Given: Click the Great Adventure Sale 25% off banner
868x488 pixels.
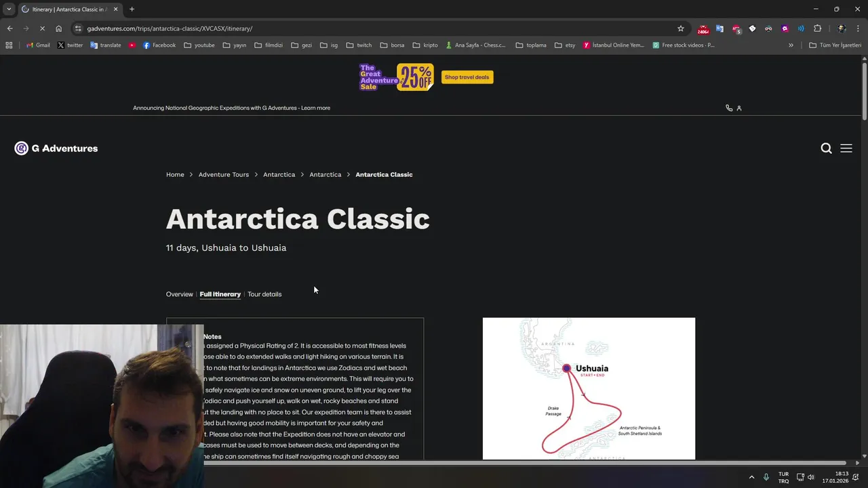Looking at the screenshot, I should [396, 77].
